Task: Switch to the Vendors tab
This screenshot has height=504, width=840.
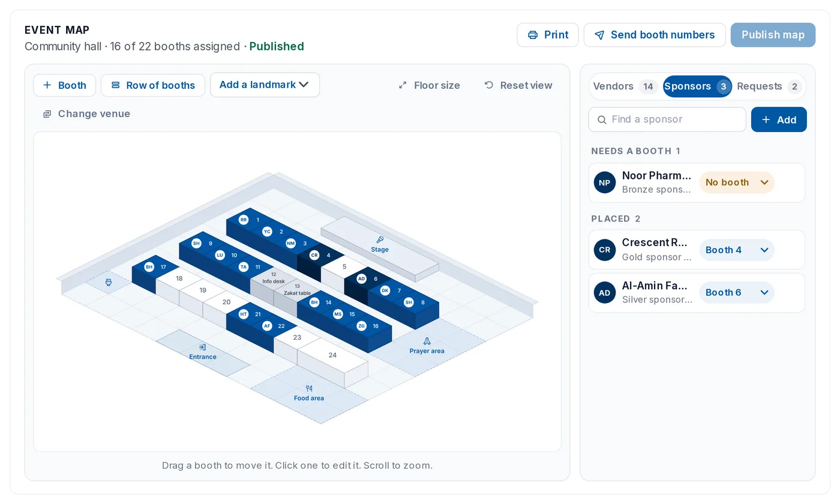Action: pyautogui.click(x=624, y=86)
